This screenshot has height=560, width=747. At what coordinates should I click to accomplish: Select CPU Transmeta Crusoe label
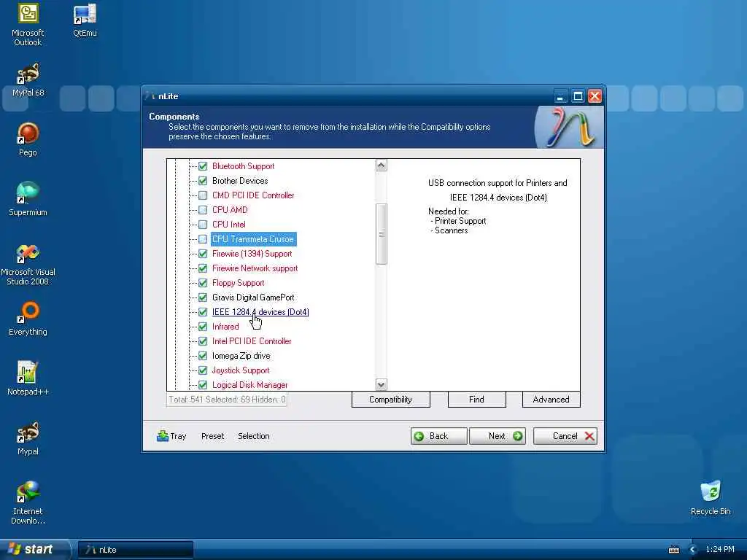point(253,239)
